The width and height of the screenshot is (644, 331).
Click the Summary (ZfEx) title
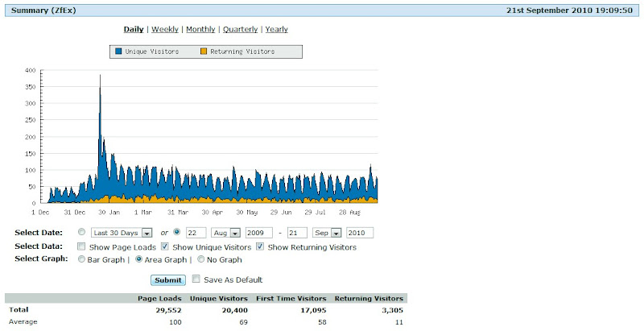[x=43, y=10]
